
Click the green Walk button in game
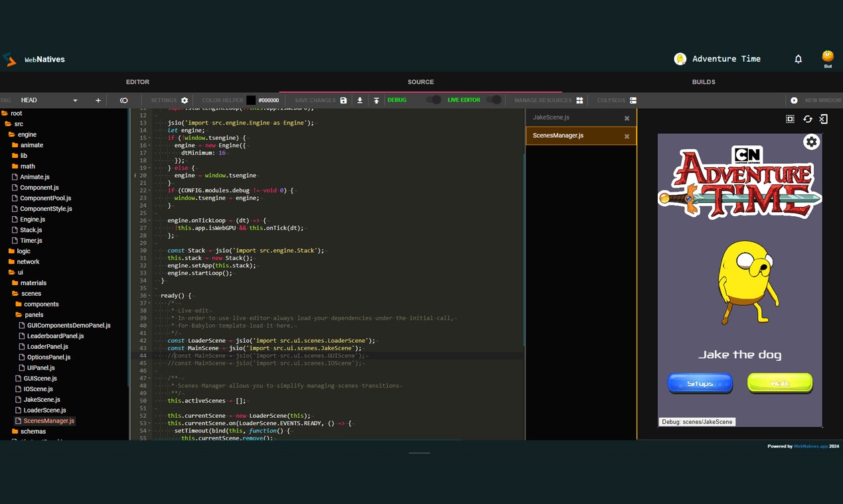(779, 383)
